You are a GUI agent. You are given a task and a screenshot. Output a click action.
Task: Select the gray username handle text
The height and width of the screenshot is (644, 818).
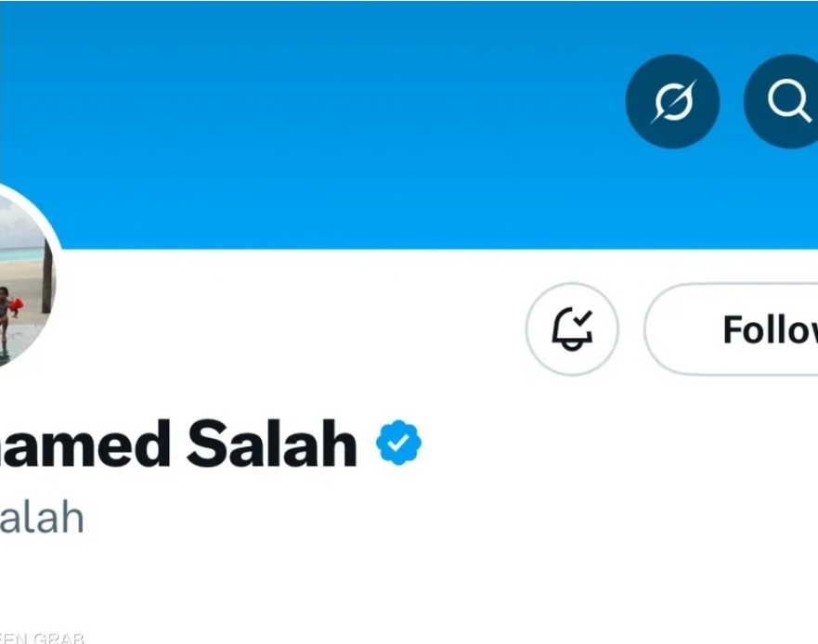tap(42, 517)
